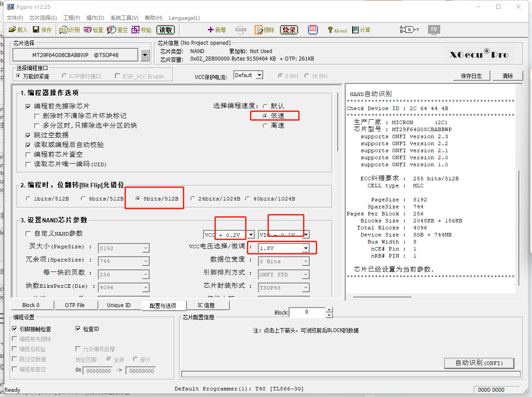Click the Block number up arrow
The width and height of the screenshot is (532, 397).
329,310
